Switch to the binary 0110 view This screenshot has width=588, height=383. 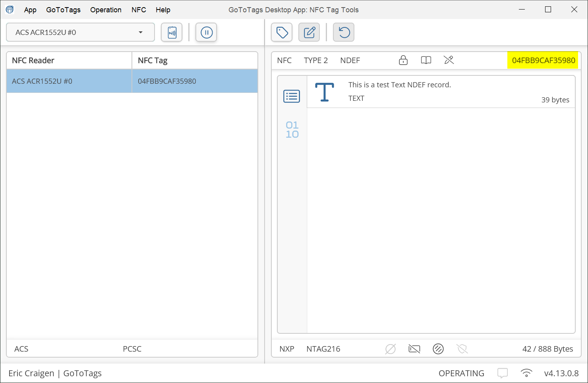[x=292, y=130]
